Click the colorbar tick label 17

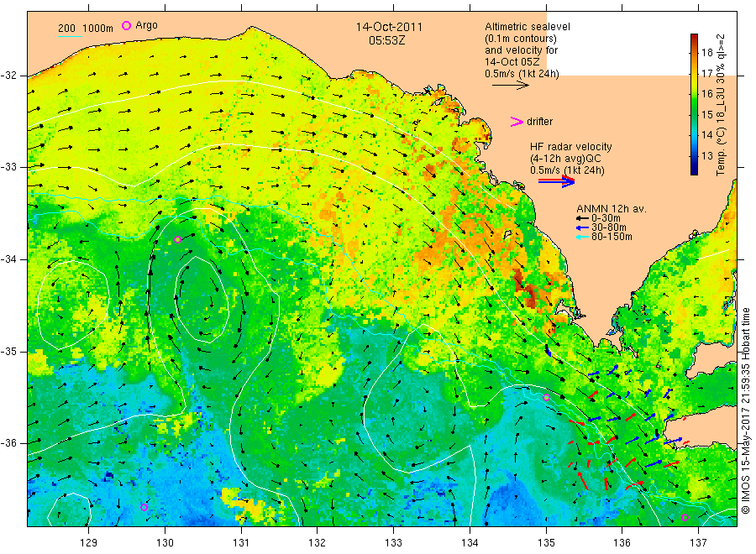tap(707, 74)
